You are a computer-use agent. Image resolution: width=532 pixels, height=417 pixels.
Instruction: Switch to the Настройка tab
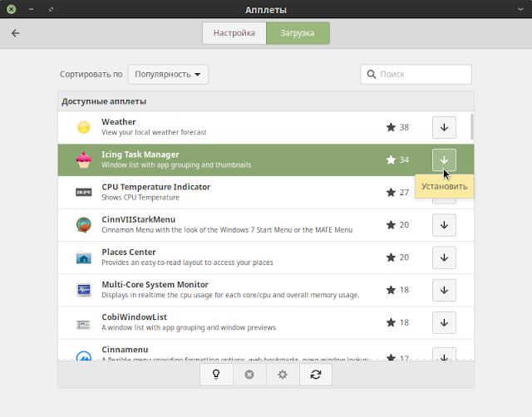pyautogui.click(x=234, y=33)
